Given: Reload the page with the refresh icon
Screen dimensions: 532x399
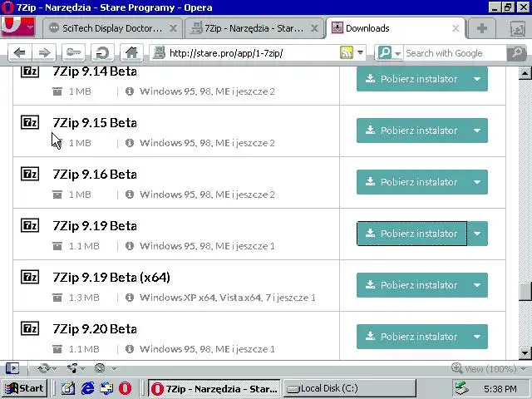Looking at the screenshot, I should (x=102, y=53).
